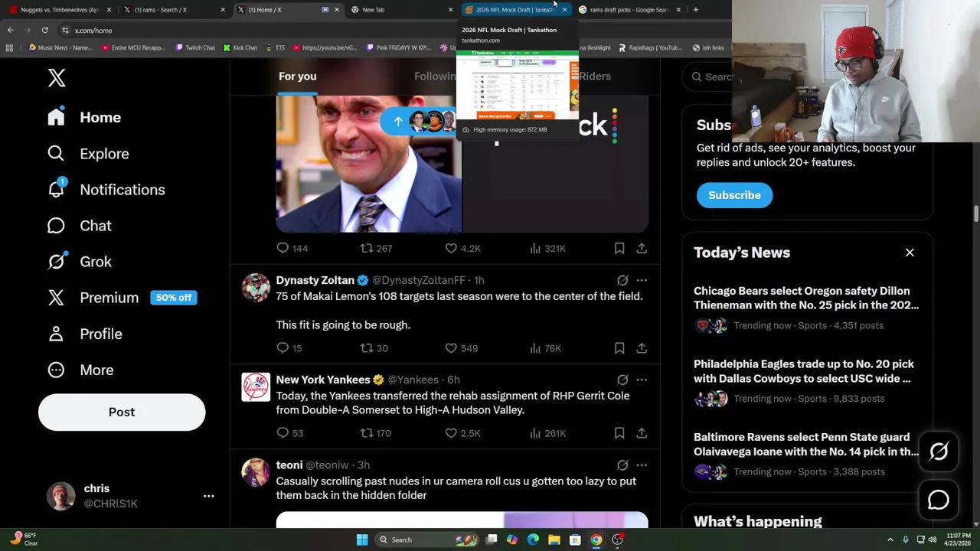Open reply on Dynasty Zoltan's post
980x551 pixels.
[289, 348]
